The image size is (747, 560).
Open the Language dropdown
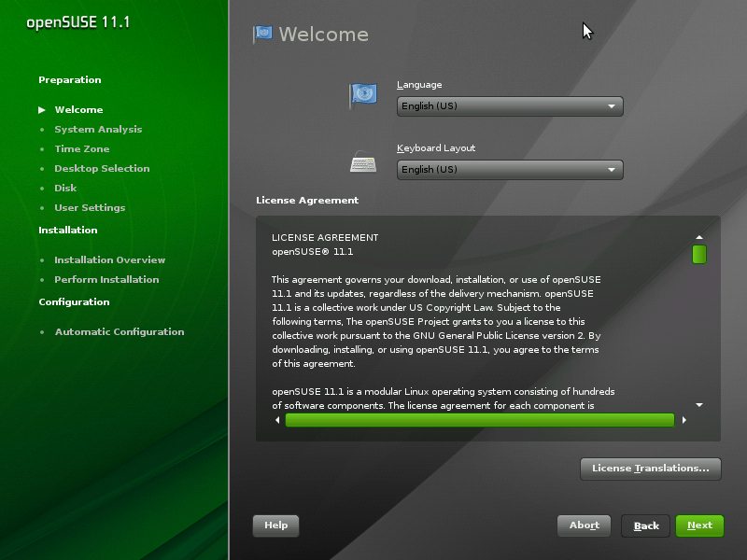510,106
